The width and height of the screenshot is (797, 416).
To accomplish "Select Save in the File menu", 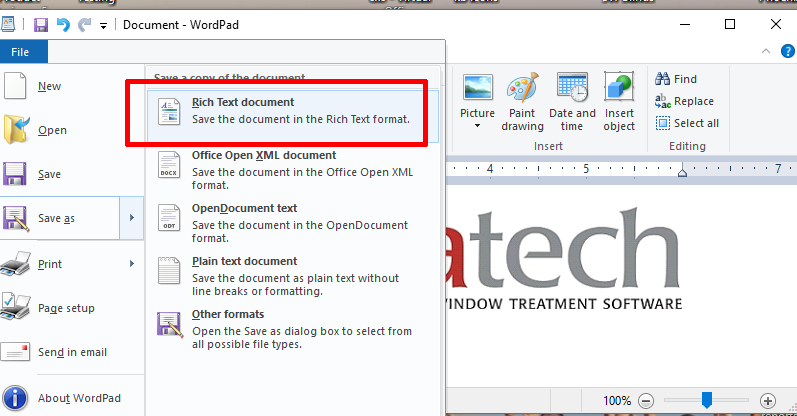I will click(x=72, y=174).
